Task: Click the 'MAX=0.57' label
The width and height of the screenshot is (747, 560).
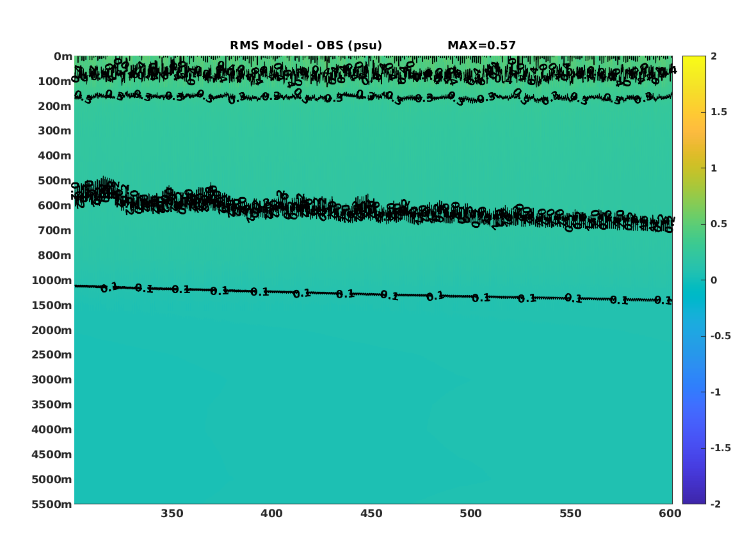Action: [x=481, y=45]
